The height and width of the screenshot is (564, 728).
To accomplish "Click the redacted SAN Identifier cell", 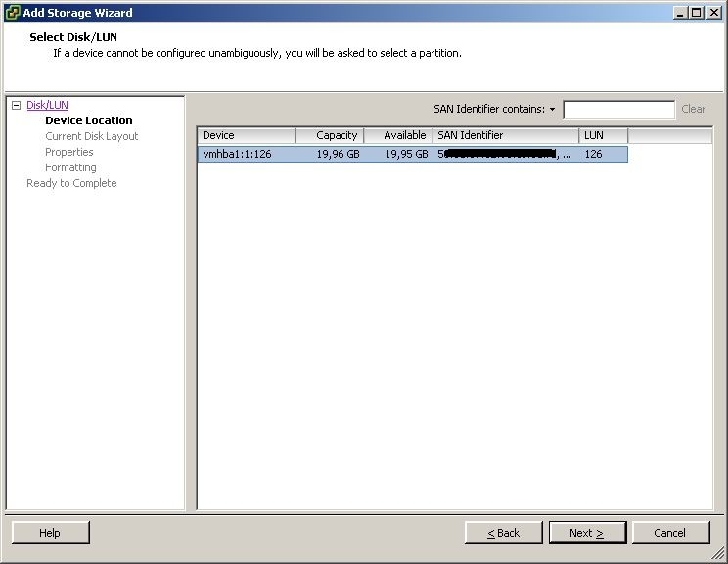I will (506, 154).
